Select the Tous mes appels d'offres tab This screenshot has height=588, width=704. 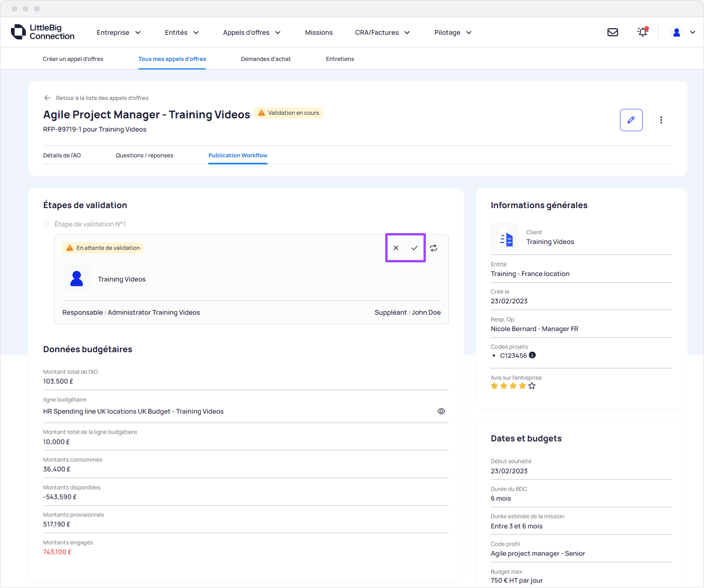coord(172,59)
